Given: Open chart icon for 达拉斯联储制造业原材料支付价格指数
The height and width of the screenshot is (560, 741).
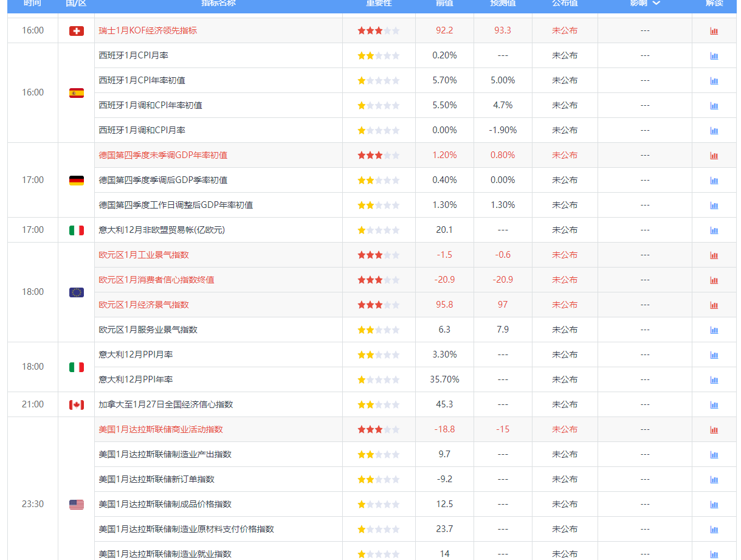Looking at the screenshot, I should [x=714, y=530].
